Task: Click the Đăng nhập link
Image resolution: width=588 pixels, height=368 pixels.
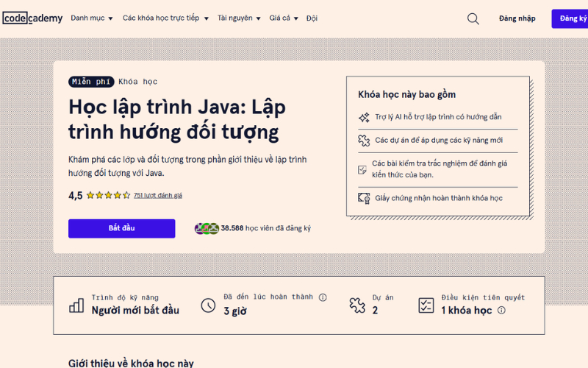Action: coord(517,18)
